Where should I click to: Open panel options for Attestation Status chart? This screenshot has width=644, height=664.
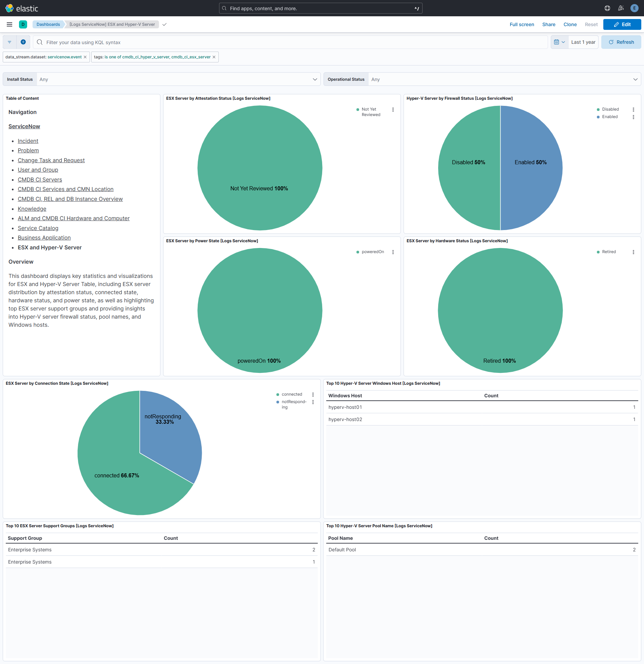(393, 110)
